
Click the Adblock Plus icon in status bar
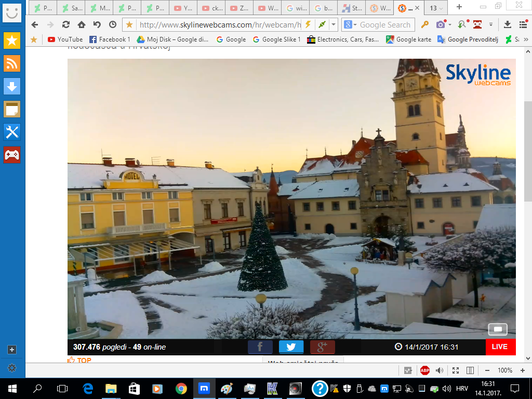click(x=425, y=370)
